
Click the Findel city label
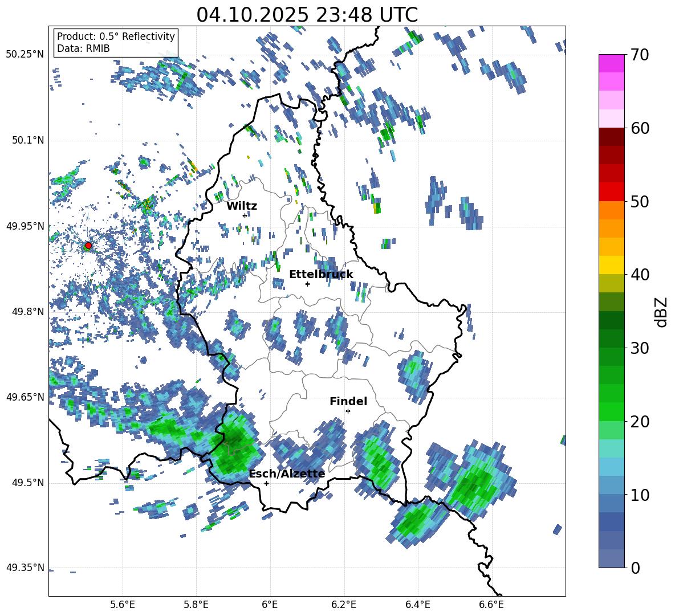click(348, 401)
